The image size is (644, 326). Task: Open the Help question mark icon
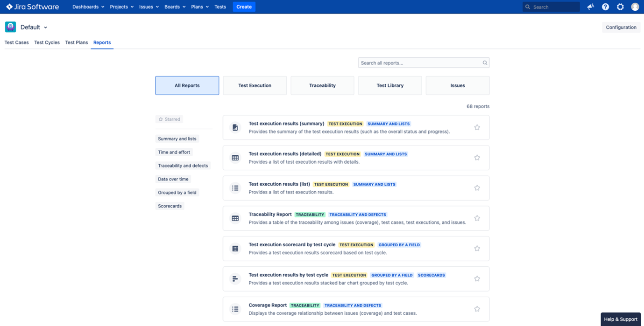point(605,7)
